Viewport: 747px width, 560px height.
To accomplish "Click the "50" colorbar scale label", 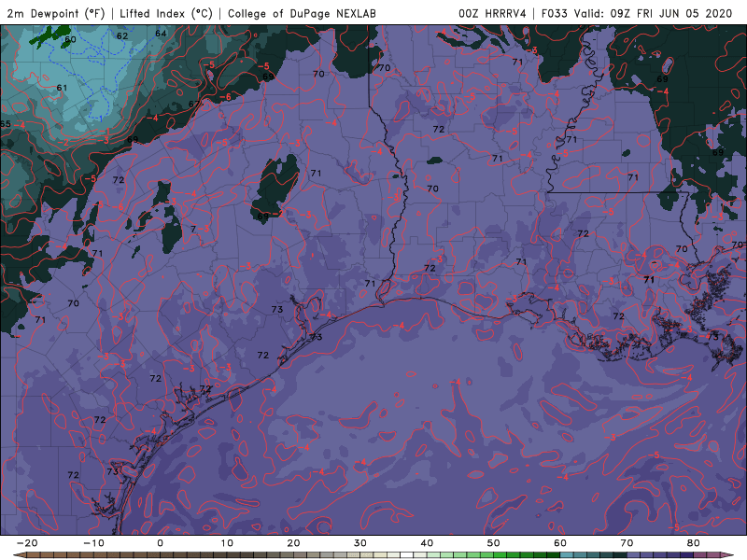I will coord(494,543).
